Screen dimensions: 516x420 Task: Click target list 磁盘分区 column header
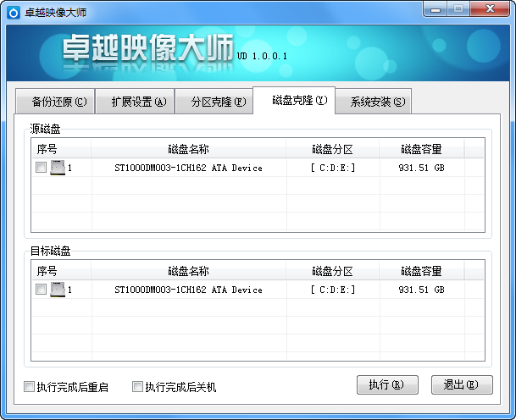(332, 271)
